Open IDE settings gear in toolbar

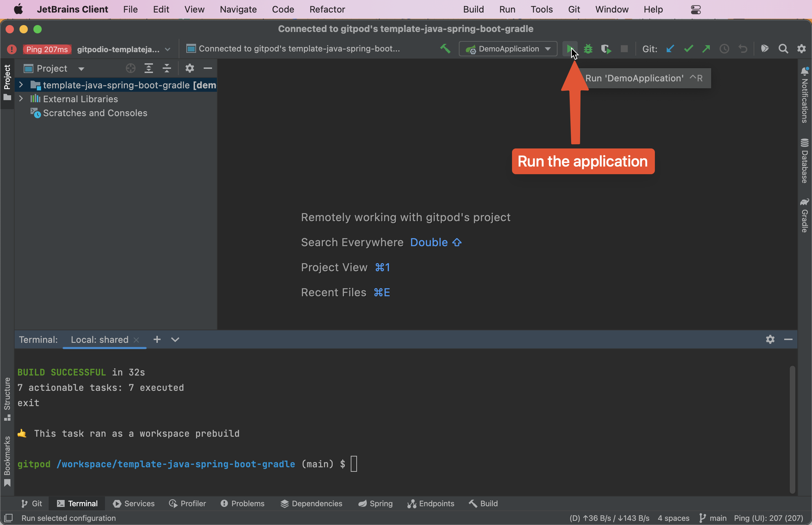[802, 49]
